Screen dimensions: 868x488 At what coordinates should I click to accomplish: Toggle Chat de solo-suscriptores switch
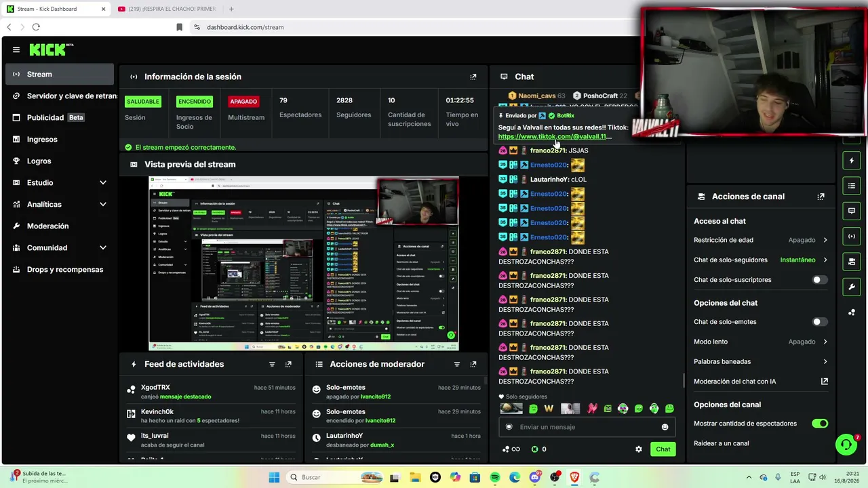(820, 280)
